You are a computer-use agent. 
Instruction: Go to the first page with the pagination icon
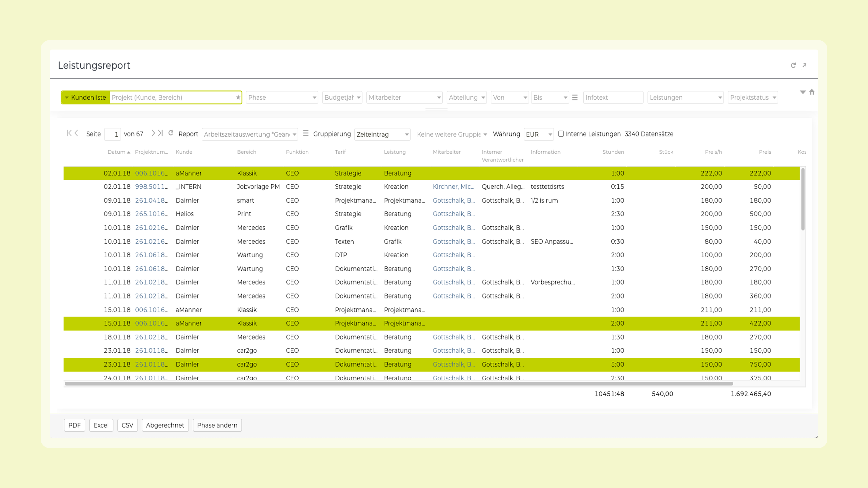coord(69,133)
